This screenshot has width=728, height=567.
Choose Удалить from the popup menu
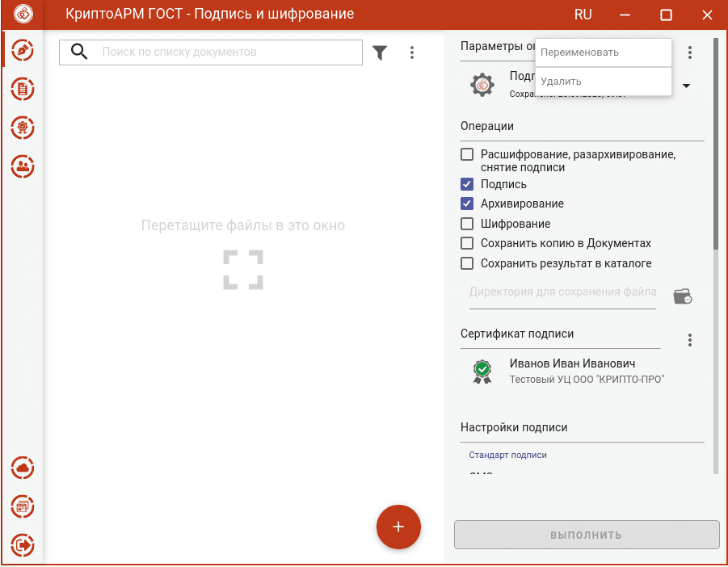point(604,82)
